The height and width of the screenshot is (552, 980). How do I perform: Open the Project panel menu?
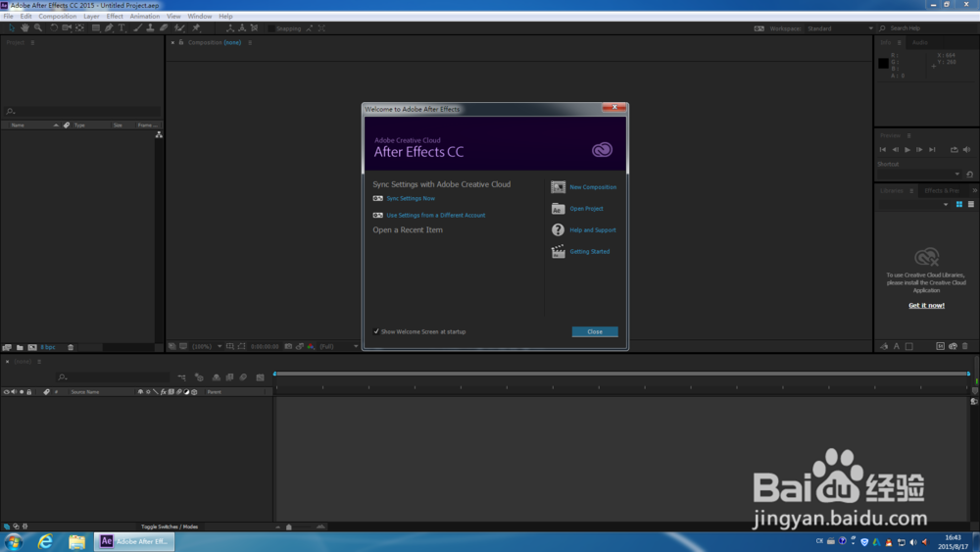point(32,42)
